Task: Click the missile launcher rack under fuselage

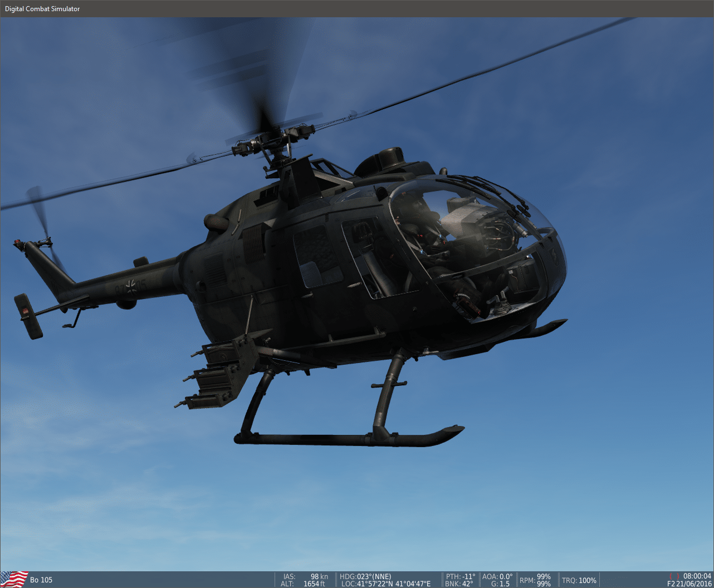Action: click(x=220, y=373)
